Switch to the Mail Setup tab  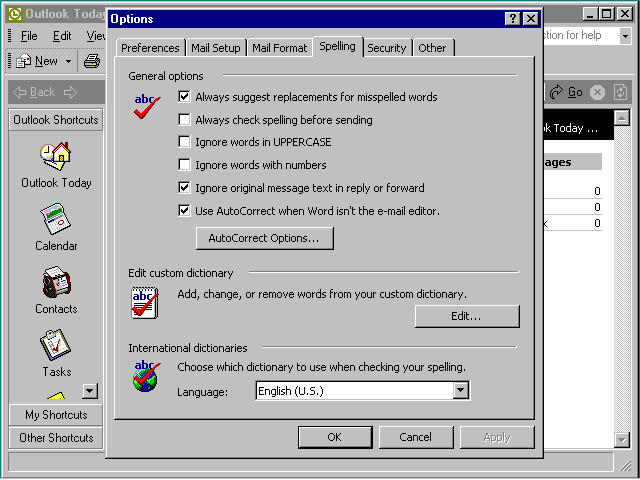pos(216,48)
